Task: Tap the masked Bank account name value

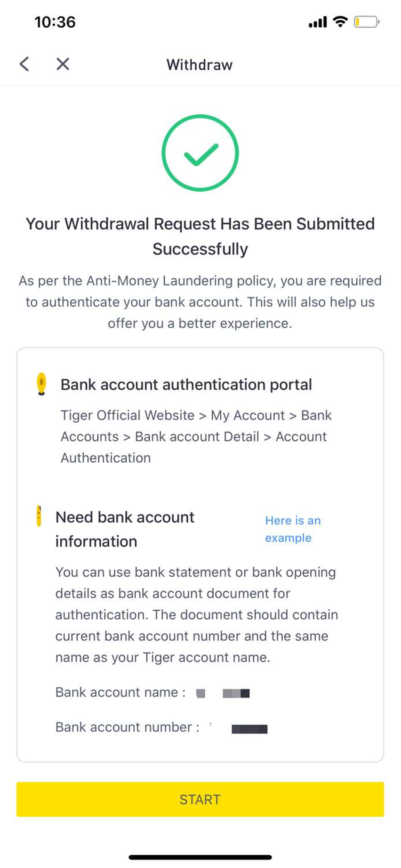Action: [223, 693]
